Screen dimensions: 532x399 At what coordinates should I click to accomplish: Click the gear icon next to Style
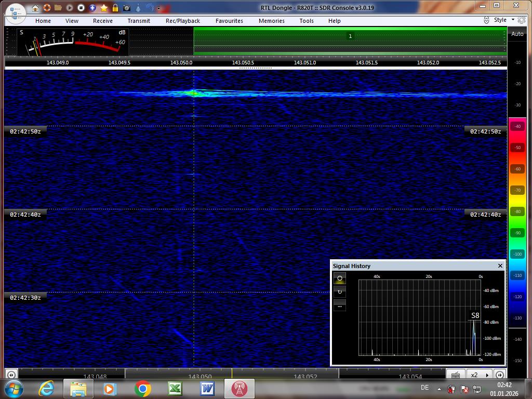522,20
